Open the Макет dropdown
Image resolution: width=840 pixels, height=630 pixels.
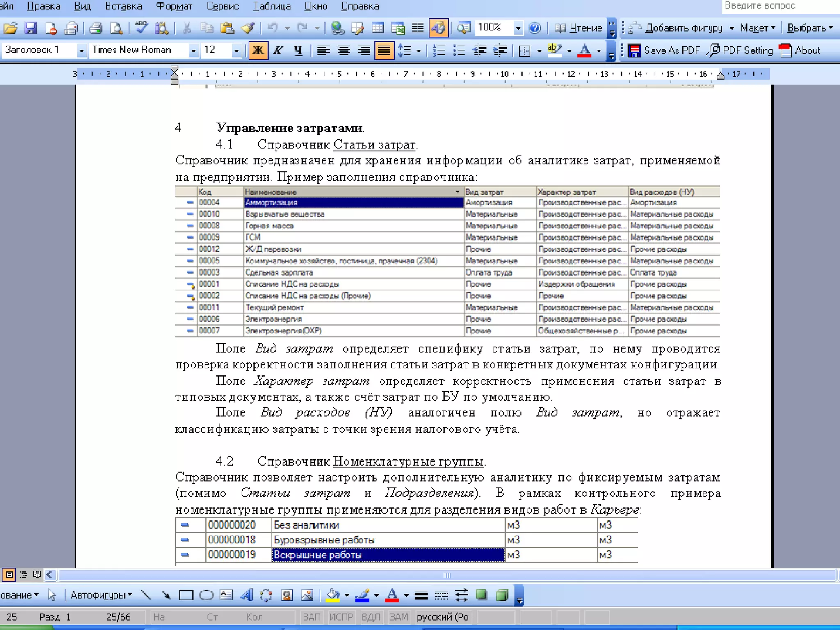click(x=758, y=28)
